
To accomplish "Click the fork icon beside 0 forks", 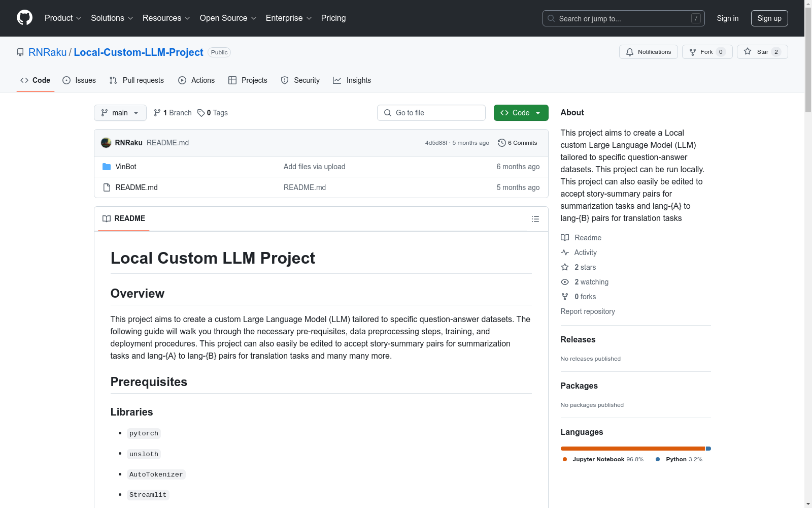I will coord(565,297).
